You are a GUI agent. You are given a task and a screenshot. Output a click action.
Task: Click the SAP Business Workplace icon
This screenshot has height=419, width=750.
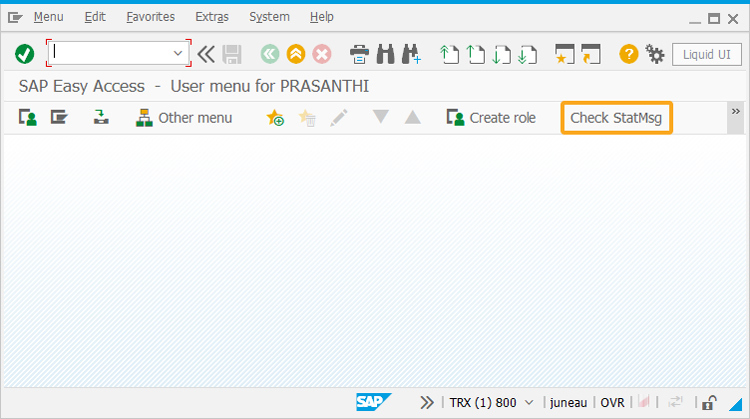(101, 117)
